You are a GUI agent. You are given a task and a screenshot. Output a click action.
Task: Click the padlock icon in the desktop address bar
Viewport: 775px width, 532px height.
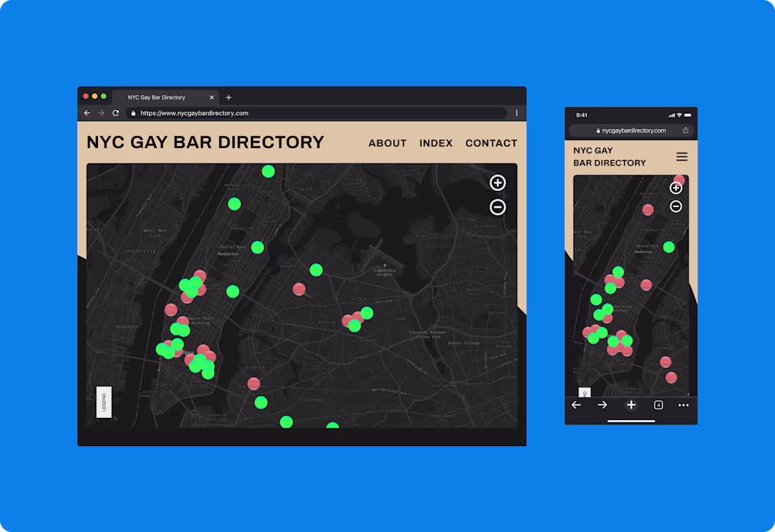pos(133,113)
